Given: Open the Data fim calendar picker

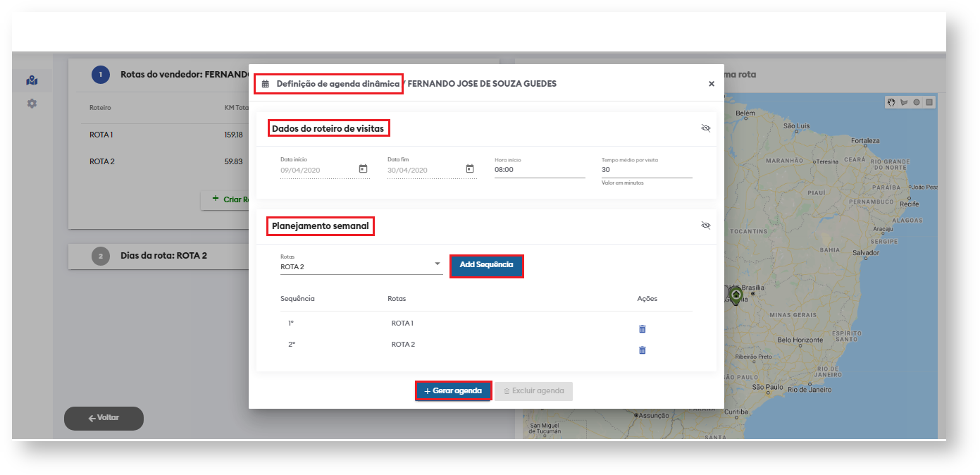Looking at the screenshot, I should 470,169.
